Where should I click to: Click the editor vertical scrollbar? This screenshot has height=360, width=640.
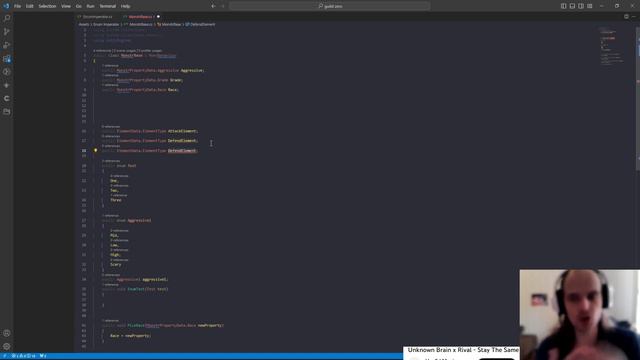point(638,98)
